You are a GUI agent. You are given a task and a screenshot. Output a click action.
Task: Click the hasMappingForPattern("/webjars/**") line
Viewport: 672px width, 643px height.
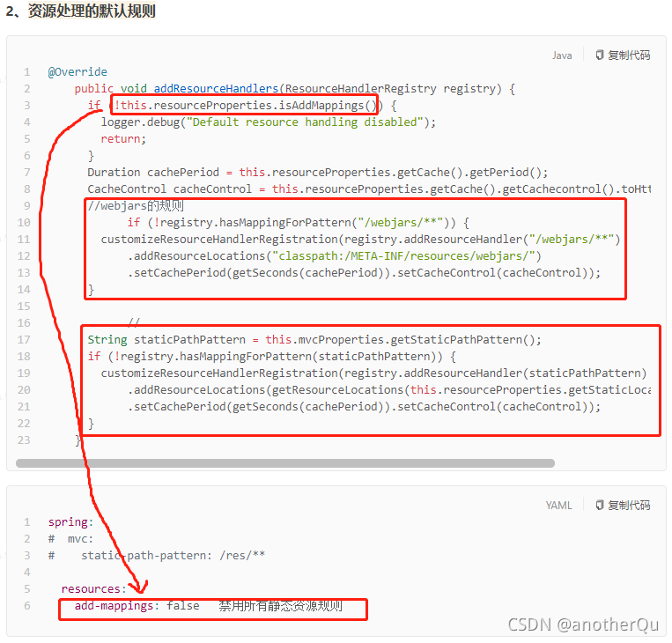(298, 223)
